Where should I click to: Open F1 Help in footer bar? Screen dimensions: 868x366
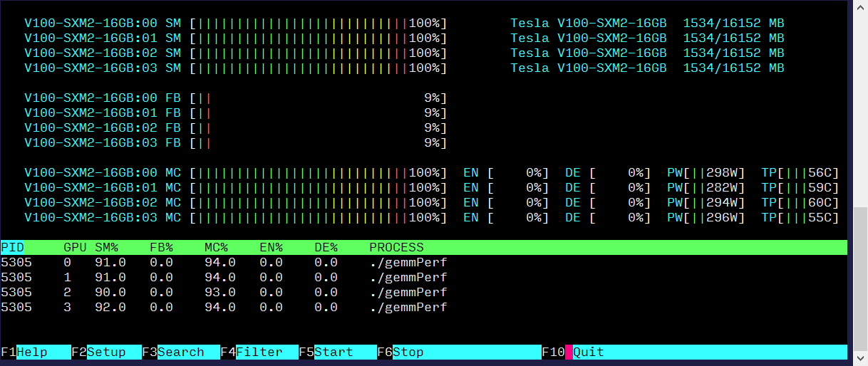coord(36,352)
